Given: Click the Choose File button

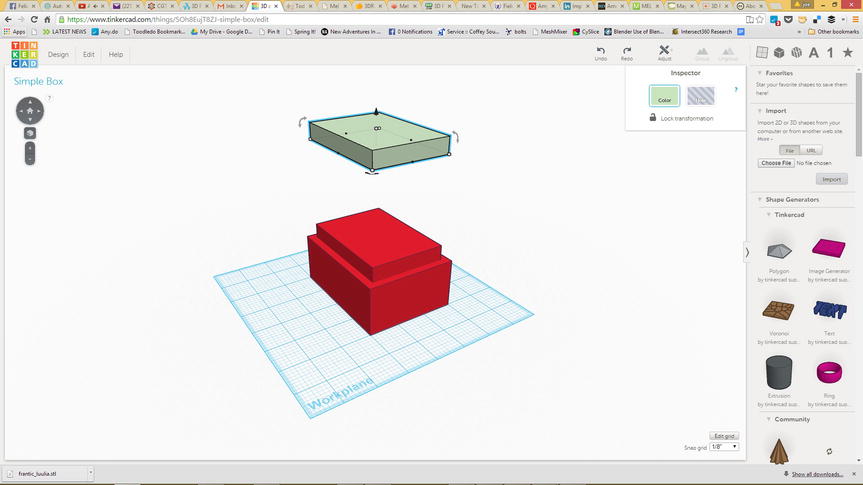Looking at the screenshot, I should coord(776,163).
